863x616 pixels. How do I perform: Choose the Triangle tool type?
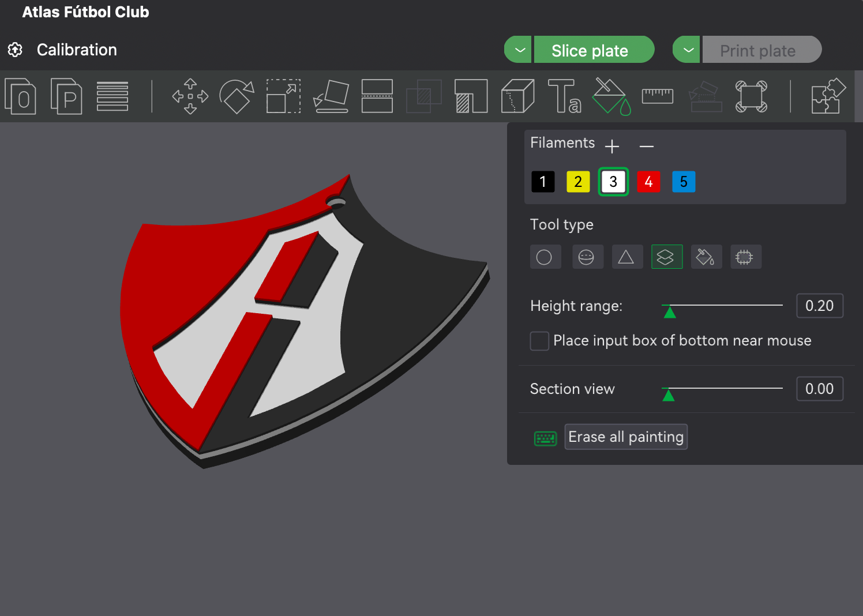627,257
